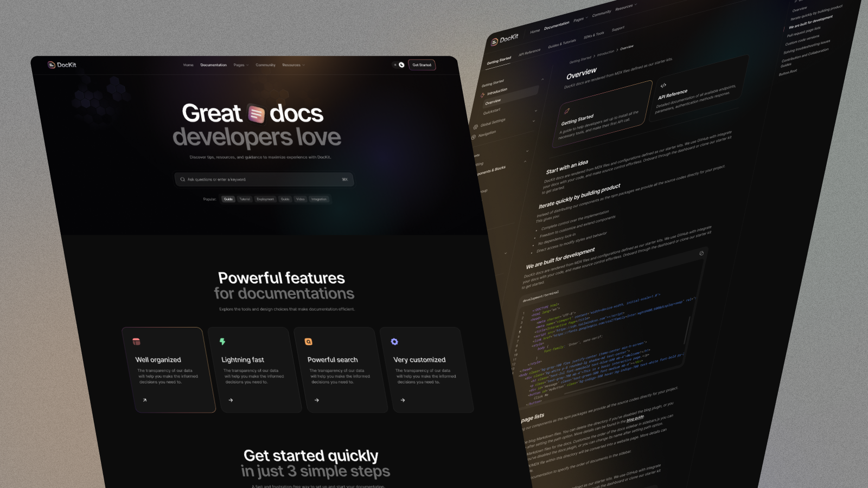Click the copy icon on the code block
The height and width of the screenshot is (488, 868).
[x=701, y=253]
